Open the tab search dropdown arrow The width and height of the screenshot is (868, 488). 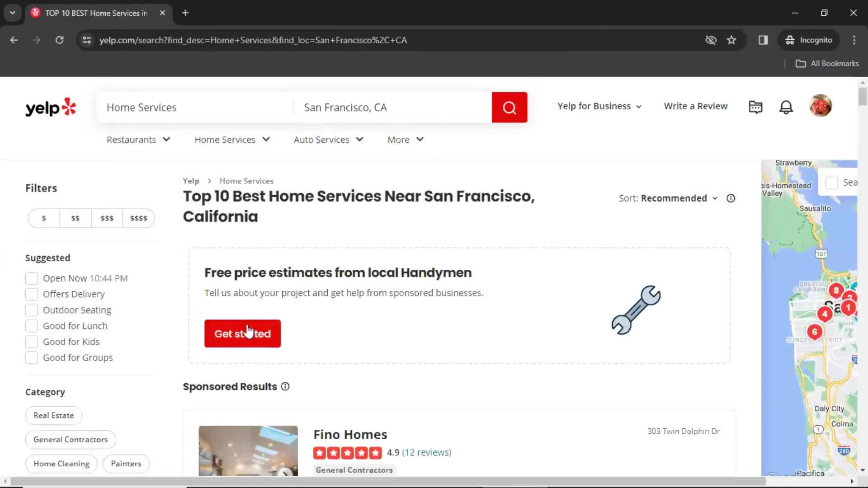[x=13, y=13]
